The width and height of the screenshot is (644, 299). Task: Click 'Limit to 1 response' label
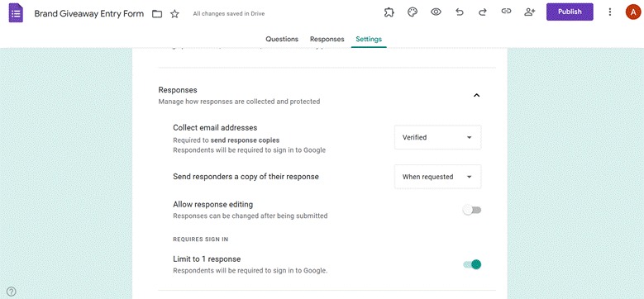207,259
